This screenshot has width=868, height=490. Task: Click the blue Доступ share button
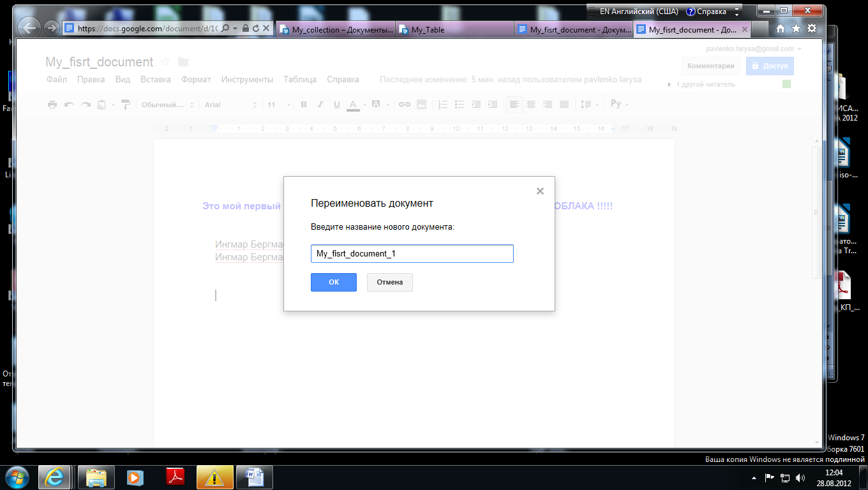point(770,66)
